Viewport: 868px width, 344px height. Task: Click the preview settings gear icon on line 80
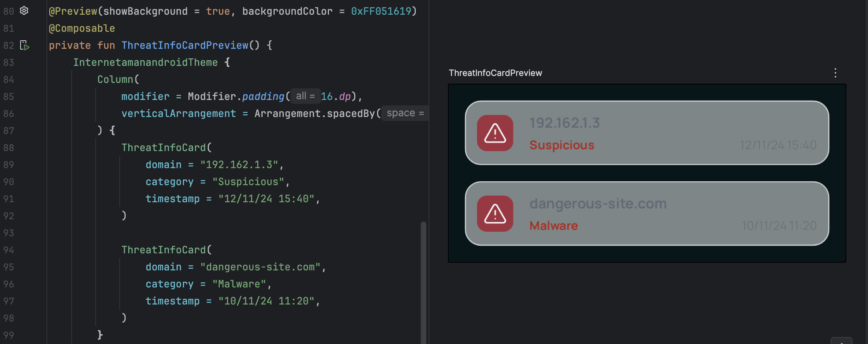pyautogui.click(x=24, y=11)
